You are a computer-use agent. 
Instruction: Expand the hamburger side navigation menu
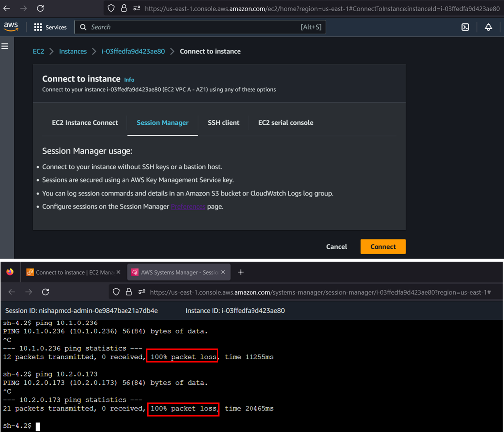click(5, 46)
